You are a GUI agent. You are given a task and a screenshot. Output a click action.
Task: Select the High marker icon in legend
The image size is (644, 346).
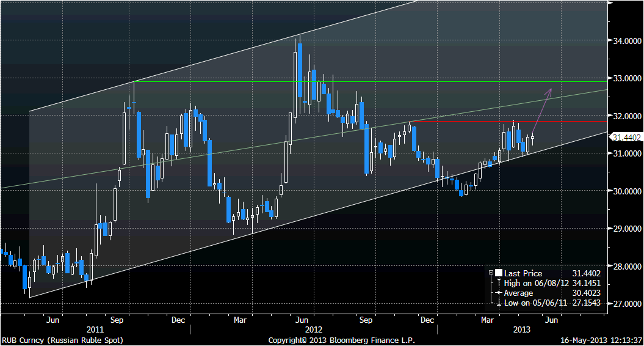click(x=499, y=283)
